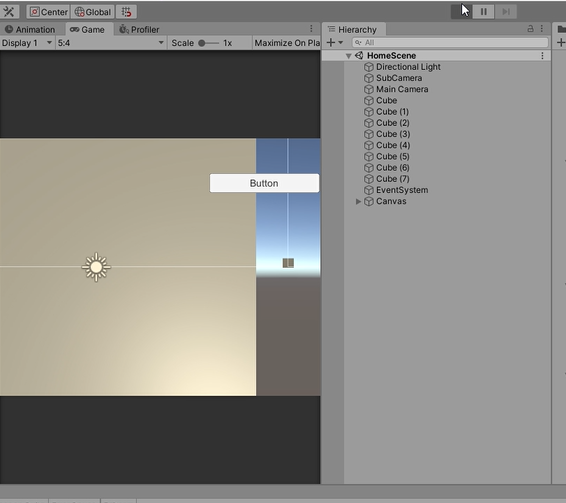
Task: Open the Hierarchy panel options menu
Action: [x=542, y=29]
